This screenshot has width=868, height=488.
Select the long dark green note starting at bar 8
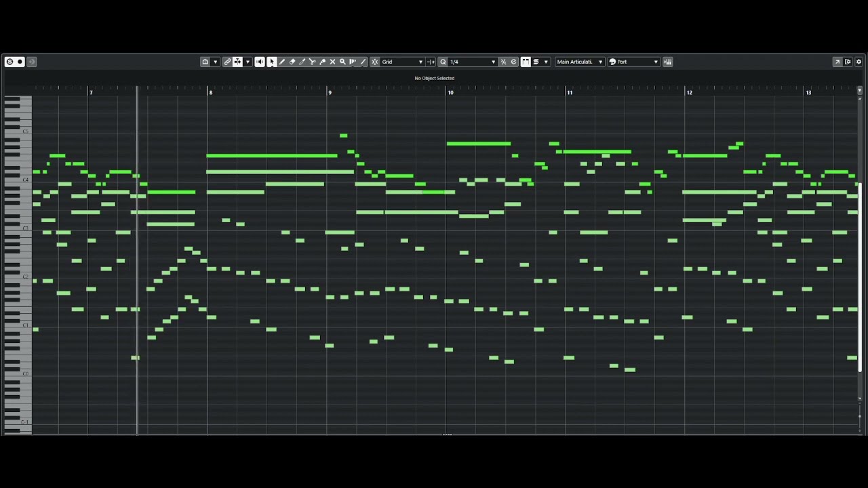(271, 156)
